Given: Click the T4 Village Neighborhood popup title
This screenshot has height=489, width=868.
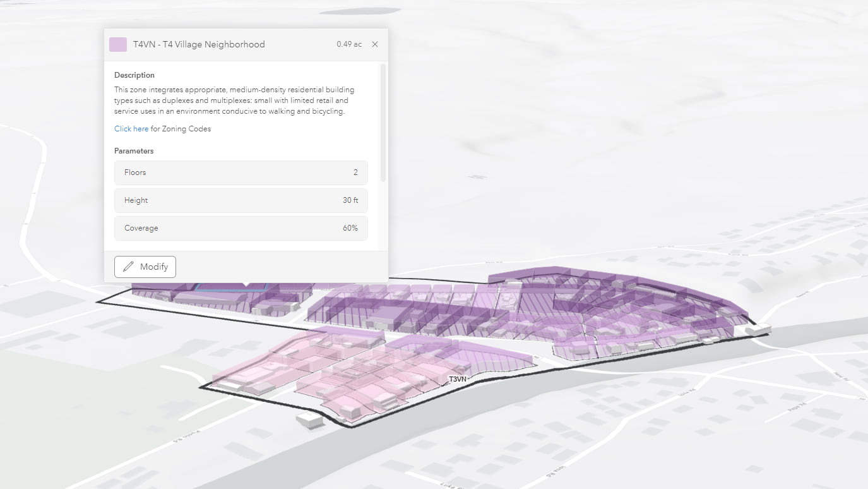Looking at the screenshot, I should pyautogui.click(x=199, y=44).
